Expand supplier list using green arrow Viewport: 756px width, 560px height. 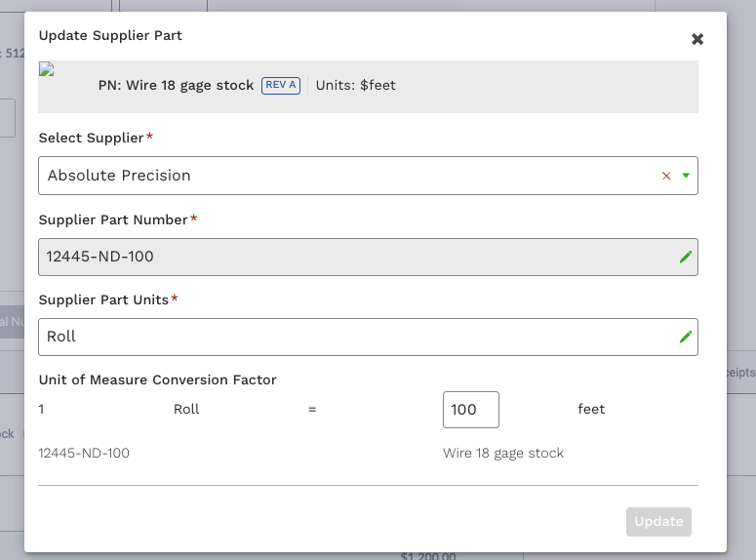click(x=686, y=176)
